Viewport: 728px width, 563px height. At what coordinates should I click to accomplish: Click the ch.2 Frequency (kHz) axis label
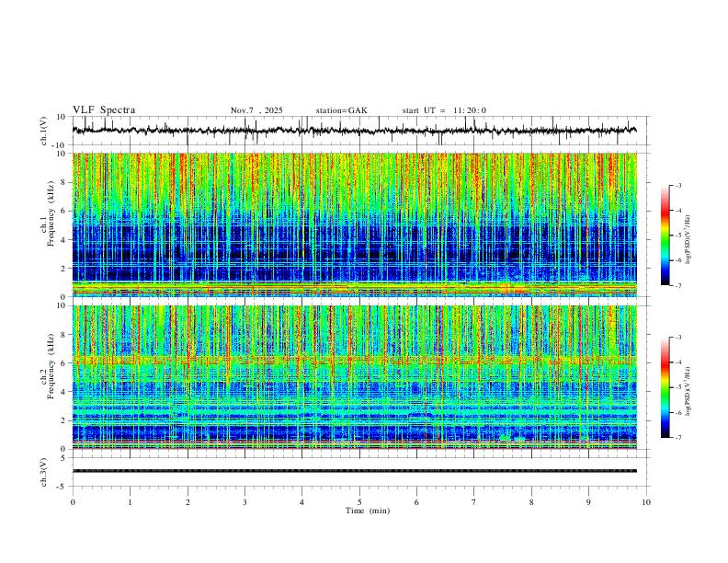tap(47, 366)
